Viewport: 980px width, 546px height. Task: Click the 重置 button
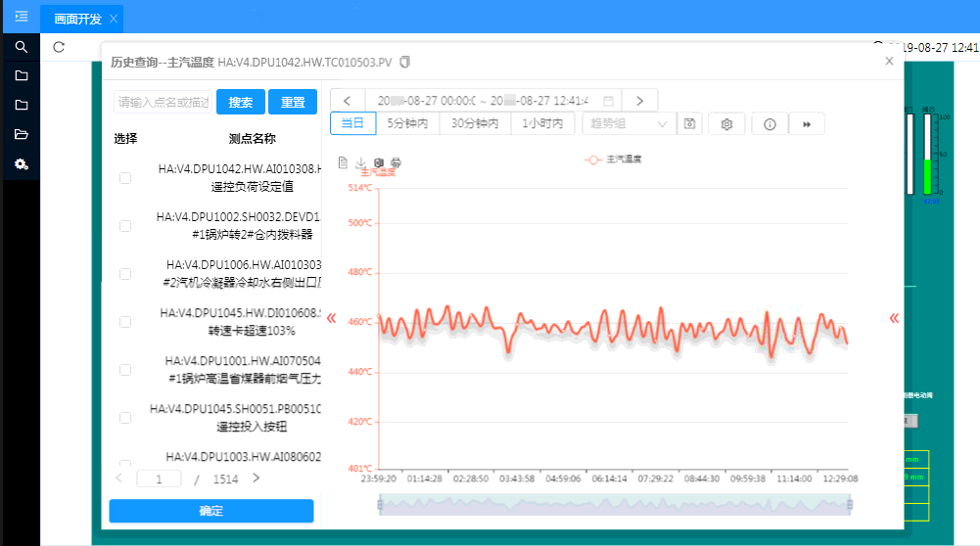point(293,102)
